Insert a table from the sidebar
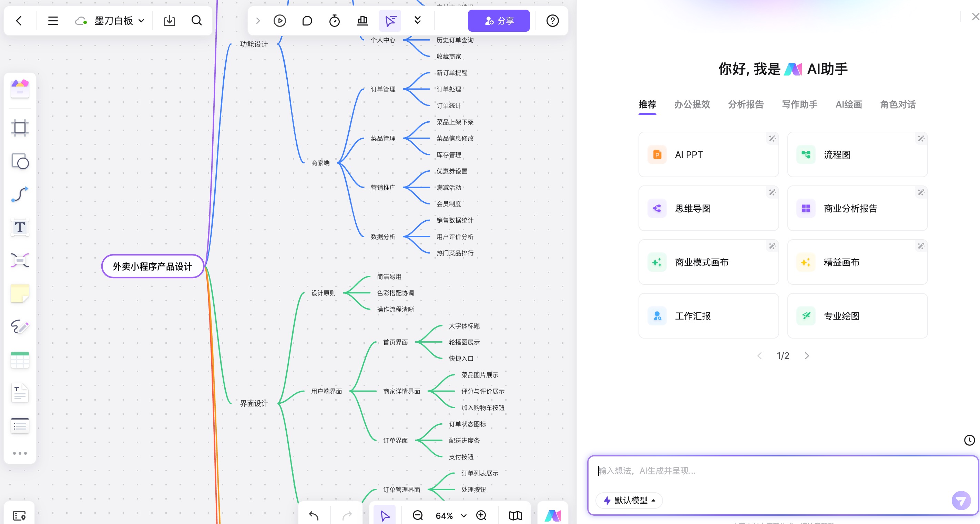 click(x=20, y=360)
